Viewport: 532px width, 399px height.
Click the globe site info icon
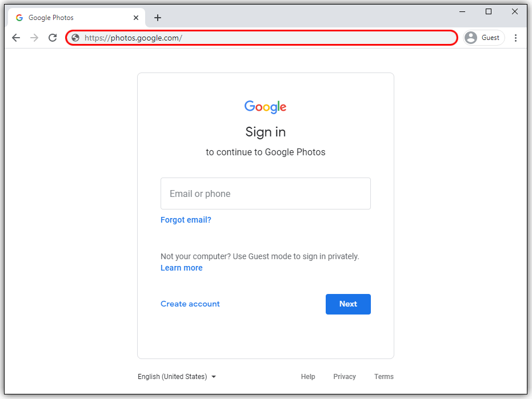pos(75,38)
